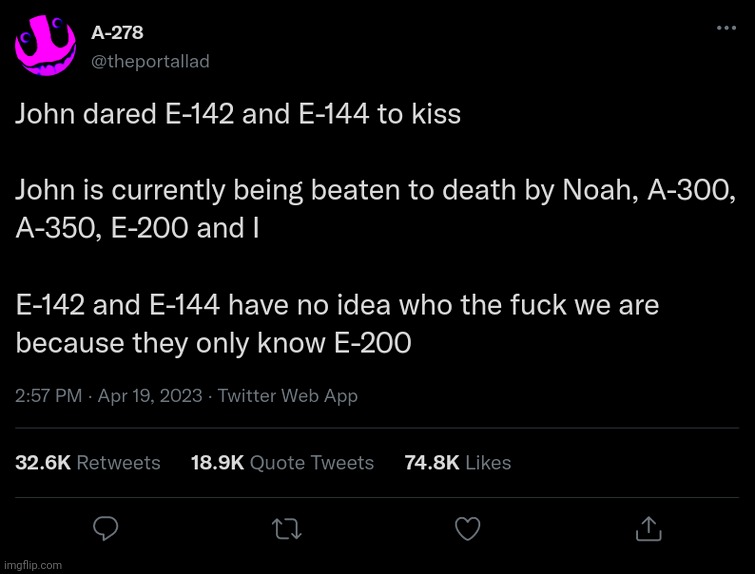View the 18.9K Quote Tweets list
Viewport: 755px width, 574px height.
[282, 462]
